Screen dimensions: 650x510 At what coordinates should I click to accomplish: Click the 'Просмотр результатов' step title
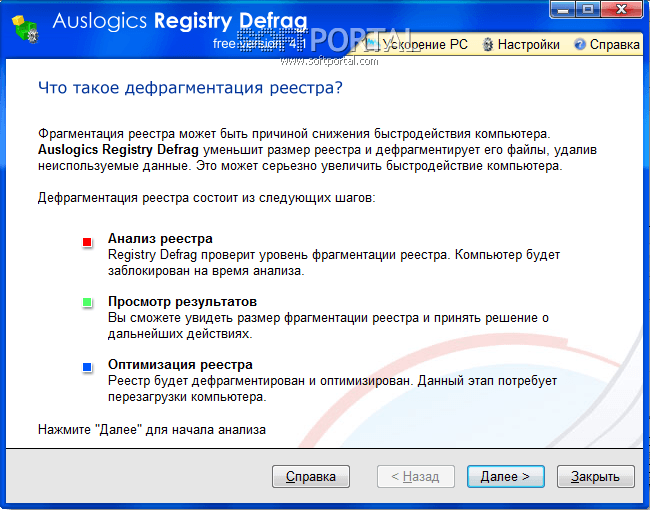click(182, 301)
